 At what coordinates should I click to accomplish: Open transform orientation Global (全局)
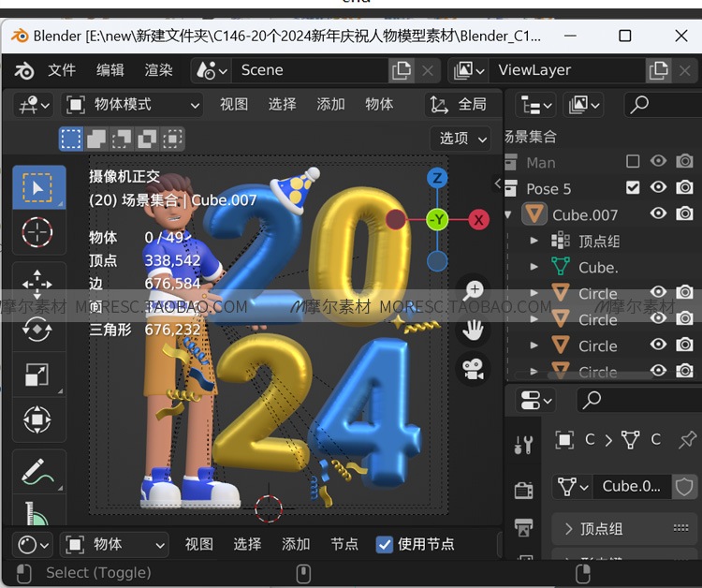coord(462,105)
